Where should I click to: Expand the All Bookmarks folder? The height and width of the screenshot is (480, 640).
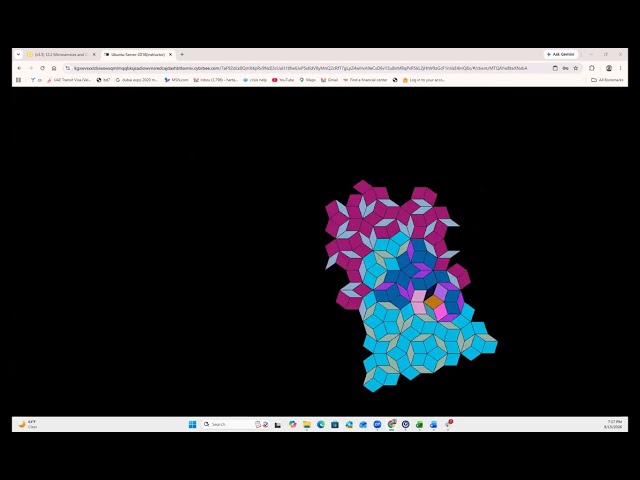pyautogui.click(x=607, y=80)
